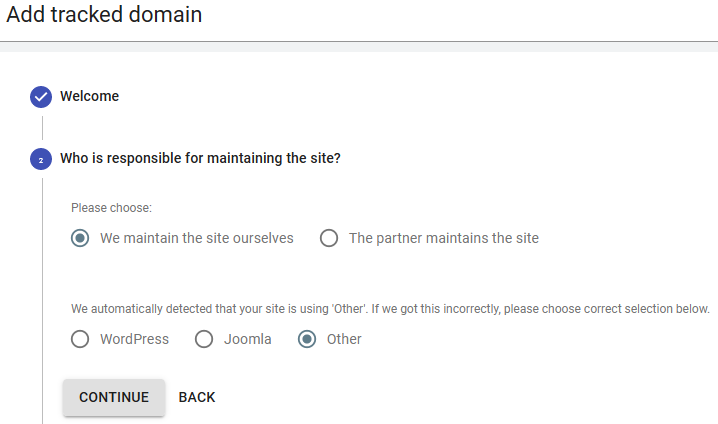Click the 'Add tracked domain' page title
718x424 pixels.
tap(104, 14)
